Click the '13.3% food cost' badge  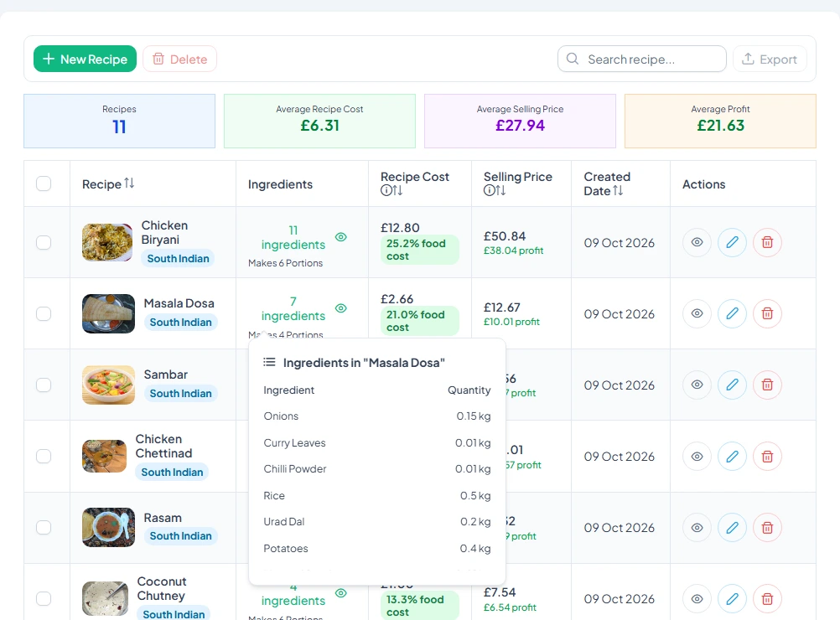(x=419, y=606)
